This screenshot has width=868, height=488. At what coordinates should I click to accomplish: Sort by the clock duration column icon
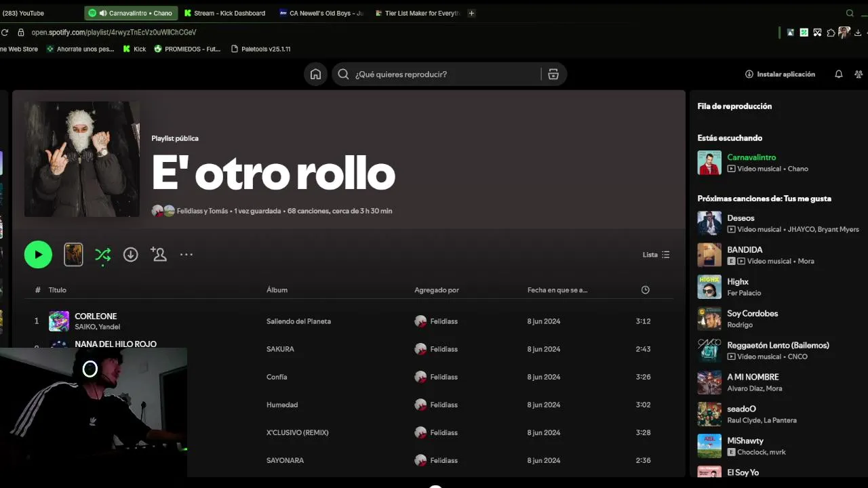(x=645, y=290)
